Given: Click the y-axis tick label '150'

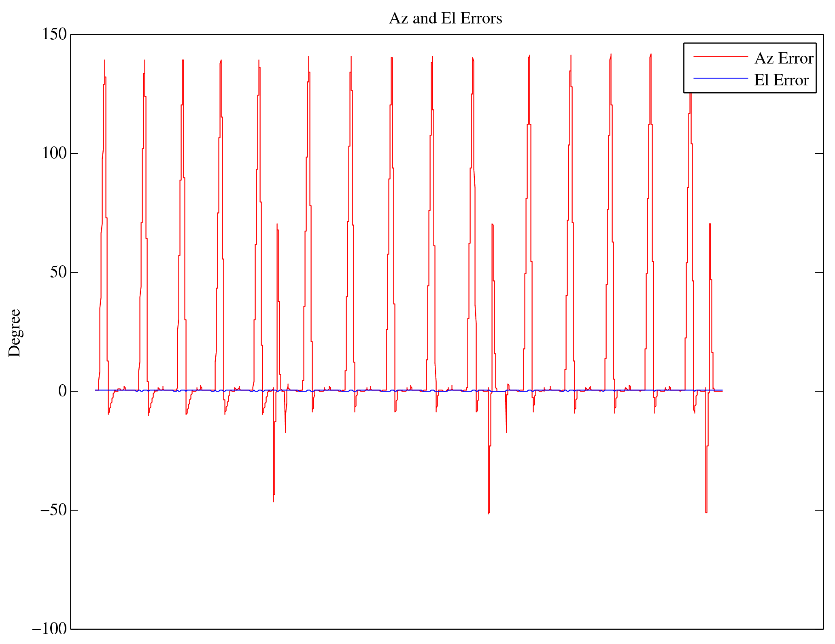Looking at the screenshot, I should coord(54,34).
